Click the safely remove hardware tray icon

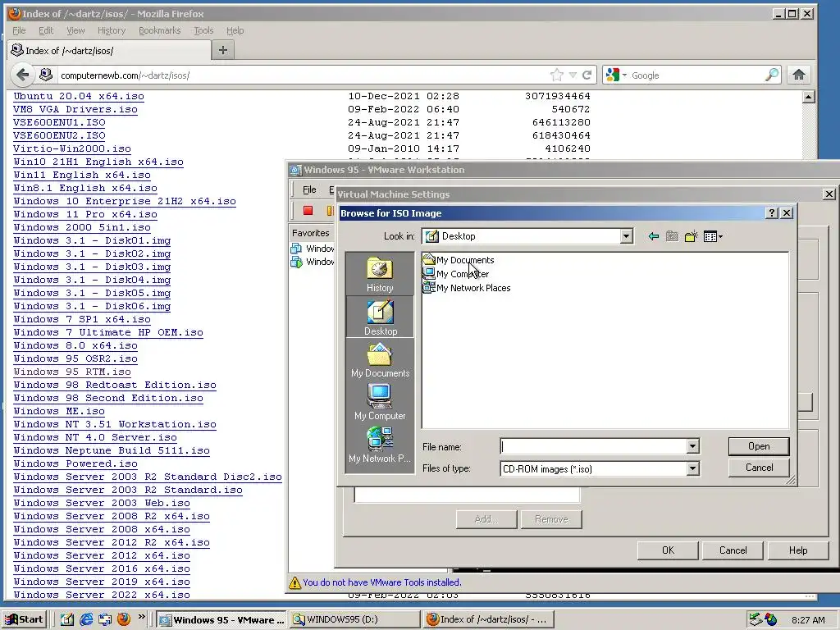click(756, 619)
